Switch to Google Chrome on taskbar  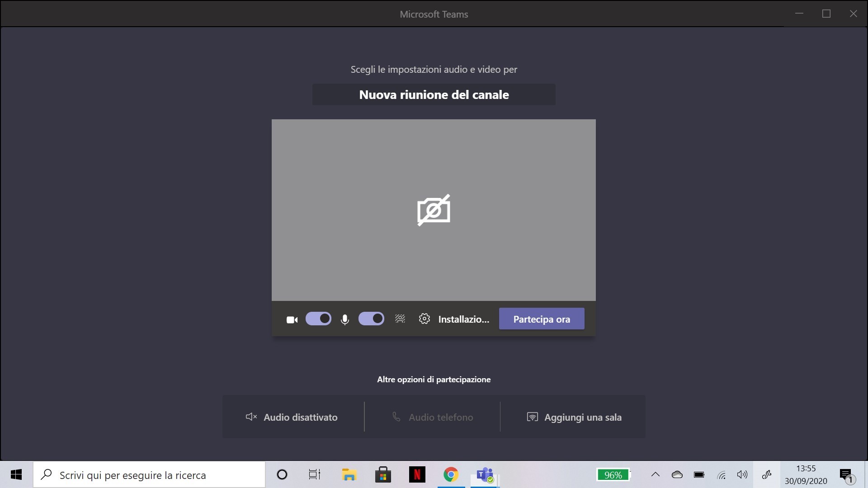451,474
